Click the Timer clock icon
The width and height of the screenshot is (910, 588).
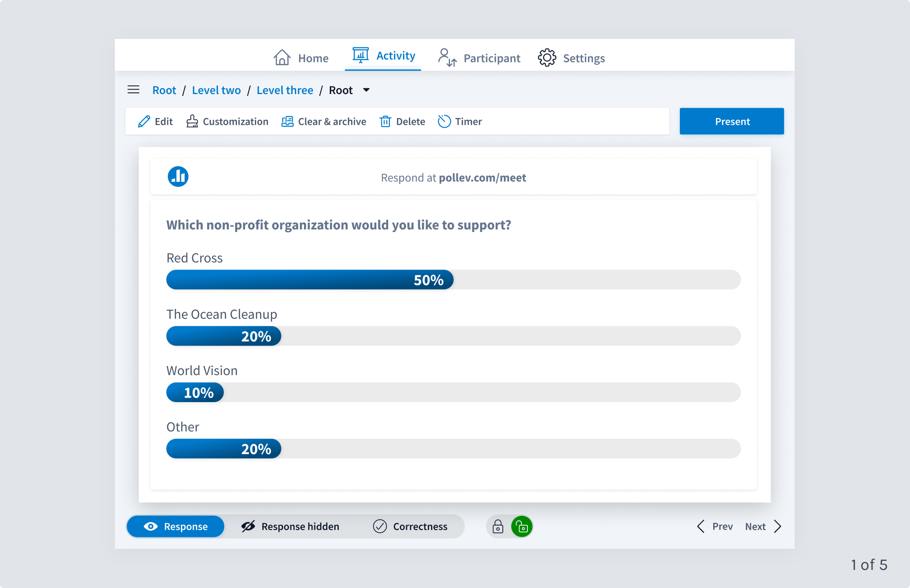[444, 121]
